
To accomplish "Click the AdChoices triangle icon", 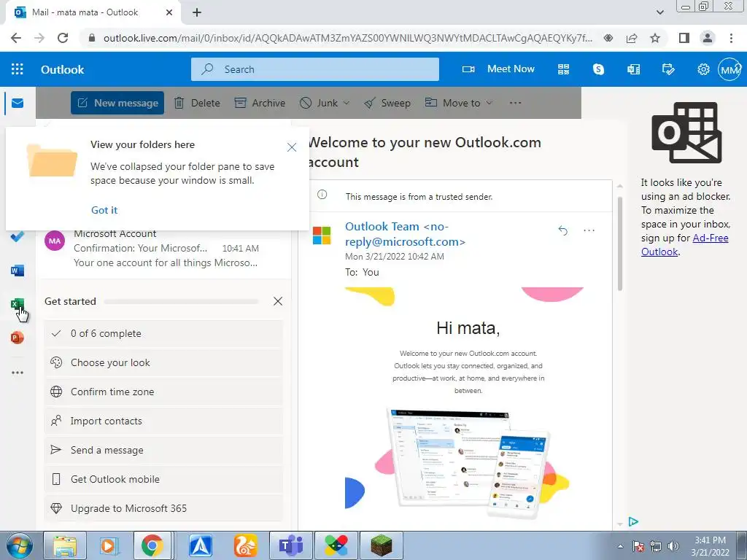I will tap(633, 521).
